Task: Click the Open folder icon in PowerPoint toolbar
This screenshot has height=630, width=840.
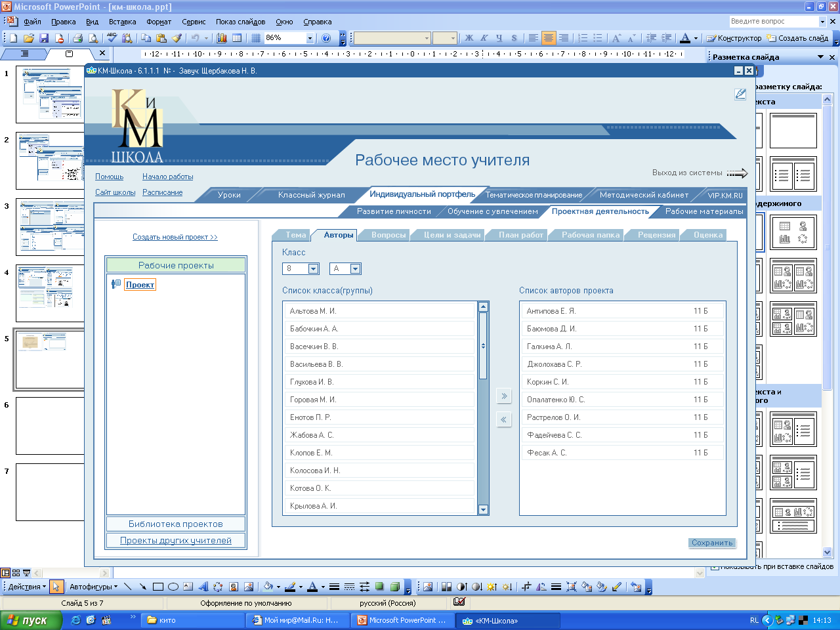Action: pyautogui.click(x=29, y=38)
